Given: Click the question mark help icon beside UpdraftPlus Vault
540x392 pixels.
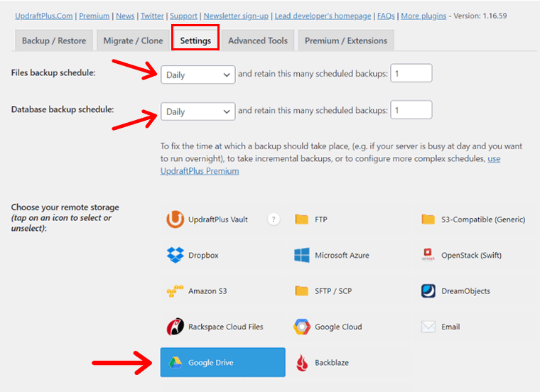Looking at the screenshot, I should pyautogui.click(x=274, y=219).
